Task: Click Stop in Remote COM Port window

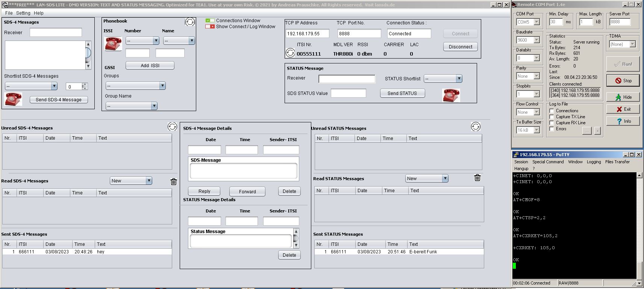Action: 623,80
